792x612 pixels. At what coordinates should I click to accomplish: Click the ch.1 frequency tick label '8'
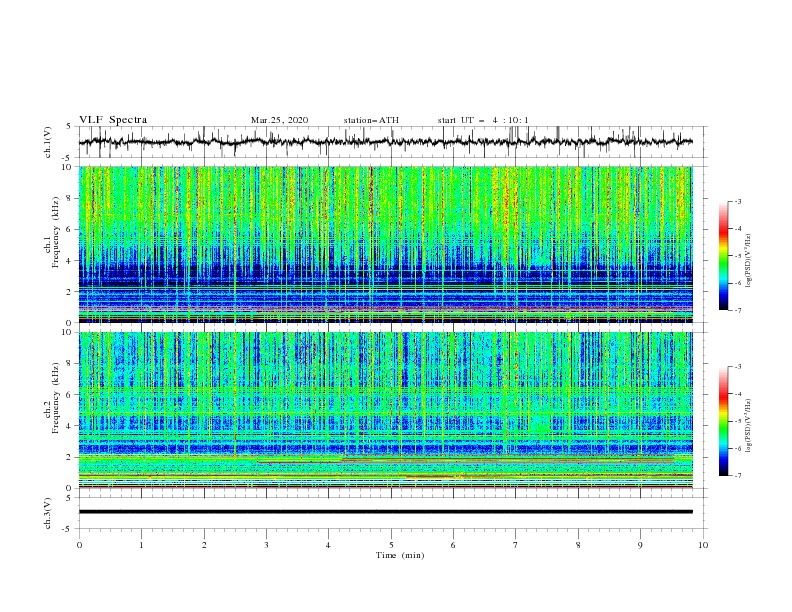pos(71,198)
